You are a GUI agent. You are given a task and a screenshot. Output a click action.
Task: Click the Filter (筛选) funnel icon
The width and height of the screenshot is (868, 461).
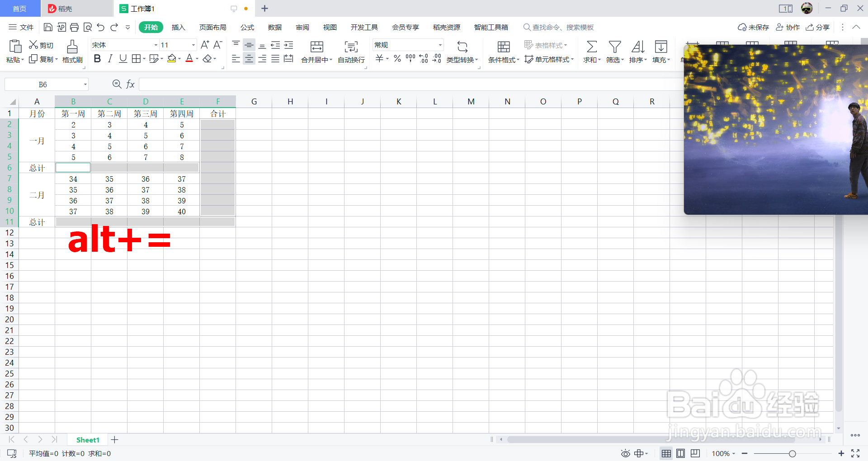pos(615,47)
